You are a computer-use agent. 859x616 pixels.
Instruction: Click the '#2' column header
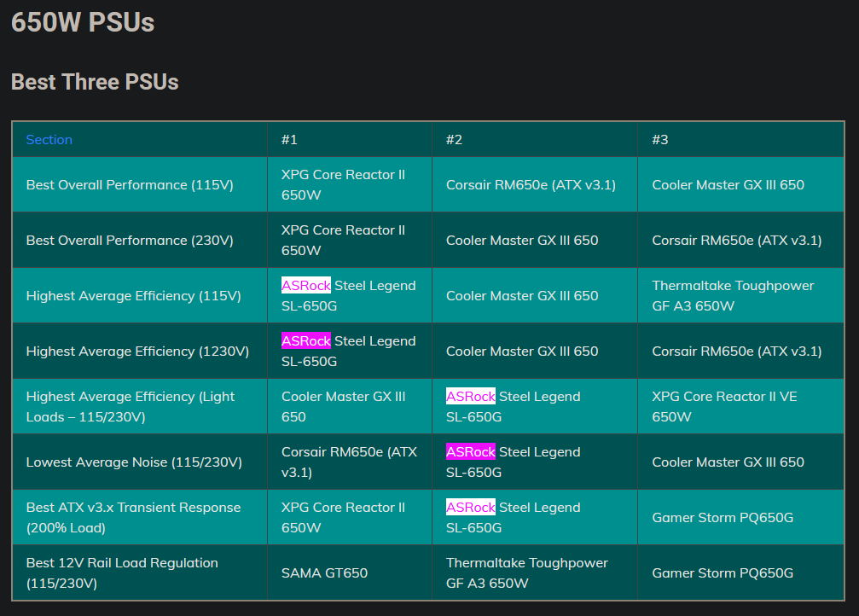tap(454, 140)
